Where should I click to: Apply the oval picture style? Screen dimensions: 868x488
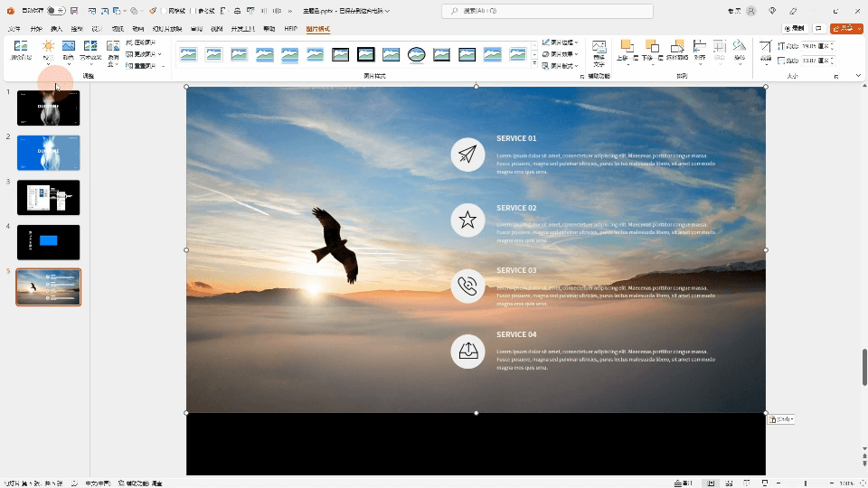click(416, 53)
